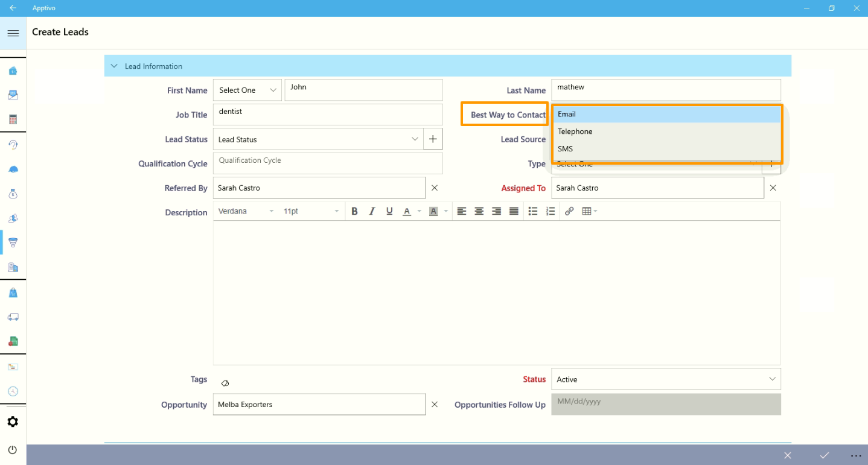This screenshot has height=465, width=868.
Task: Expand the Status dropdown showing Active
Action: pos(665,379)
